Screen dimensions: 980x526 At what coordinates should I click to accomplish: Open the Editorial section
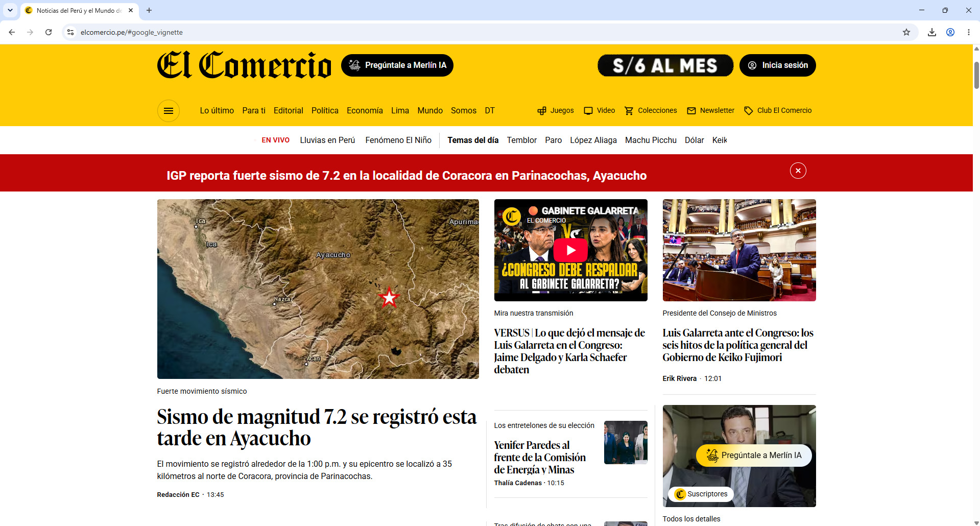pyautogui.click(x=289, y=111)
